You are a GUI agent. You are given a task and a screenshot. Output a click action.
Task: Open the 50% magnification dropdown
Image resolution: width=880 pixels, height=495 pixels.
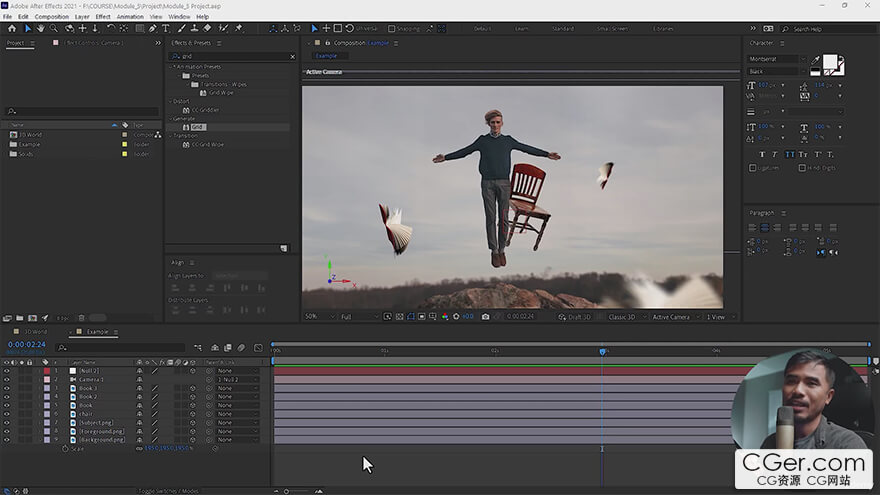pos(316,317)
